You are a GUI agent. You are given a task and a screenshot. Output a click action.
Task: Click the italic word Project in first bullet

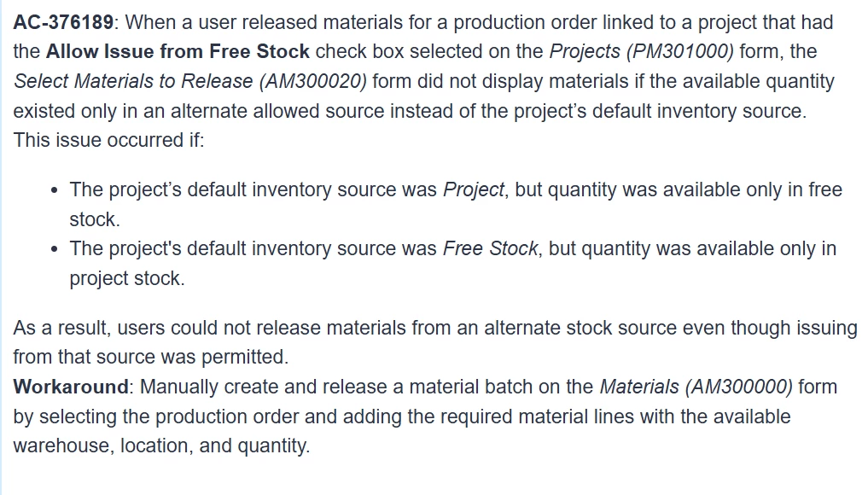point(474,190)
